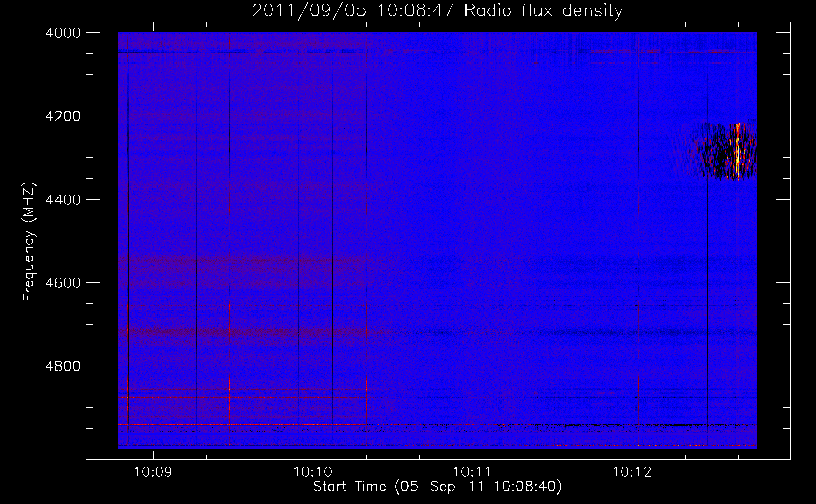Image resolution: width=816 pixels, height=504 pixels.
Task: Click the 4400 frequency tick label
Action: (x=63, y=200)
